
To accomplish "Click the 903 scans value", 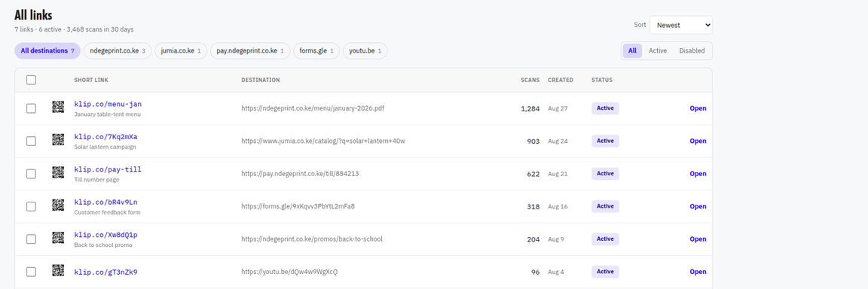I will tap(533, 141).
